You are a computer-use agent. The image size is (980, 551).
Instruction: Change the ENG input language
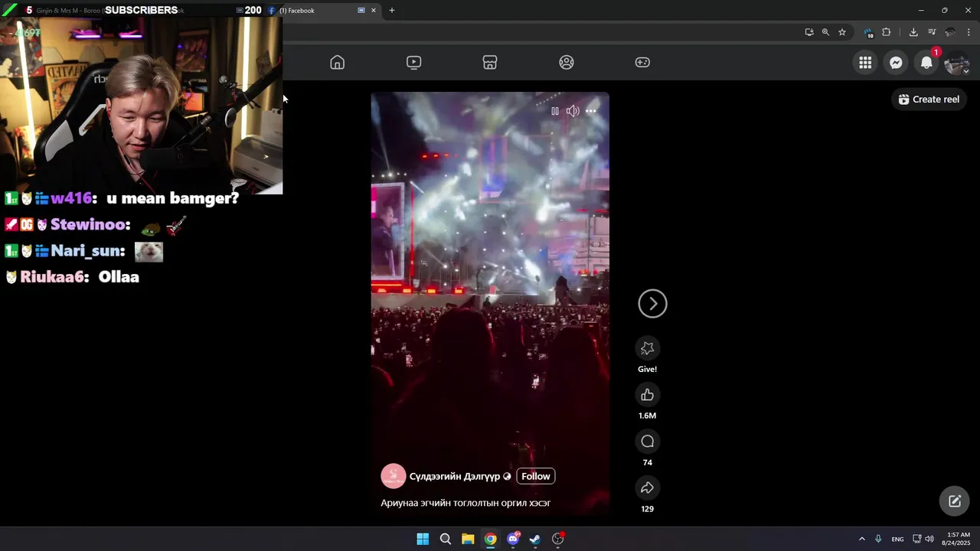click(x=897, y=540)
